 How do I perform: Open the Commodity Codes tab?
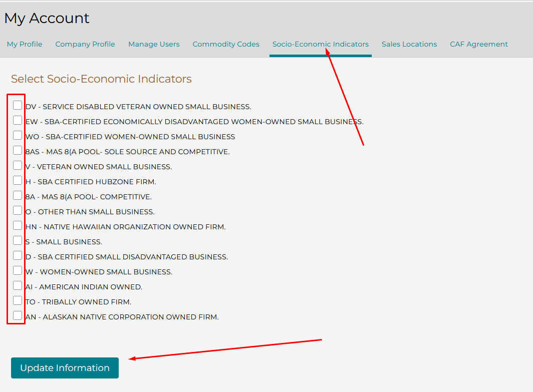[226, 44]
